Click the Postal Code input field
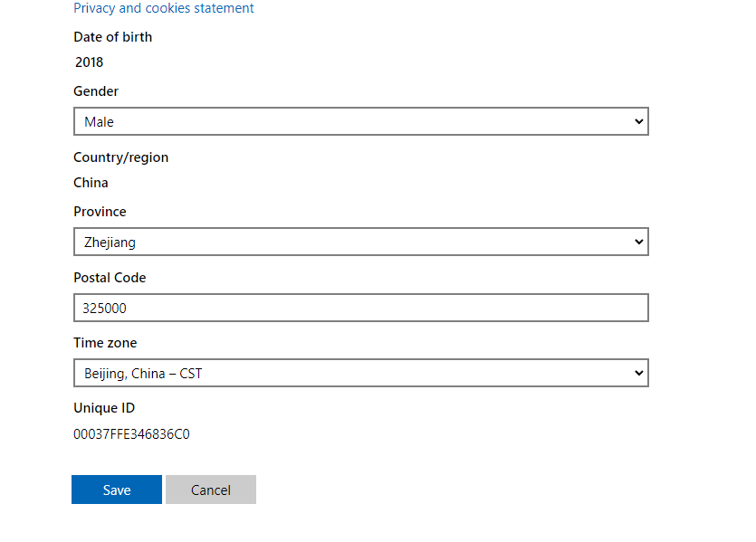Image resolution: width=756 pixels, height=542 pixels. (360, 308)
